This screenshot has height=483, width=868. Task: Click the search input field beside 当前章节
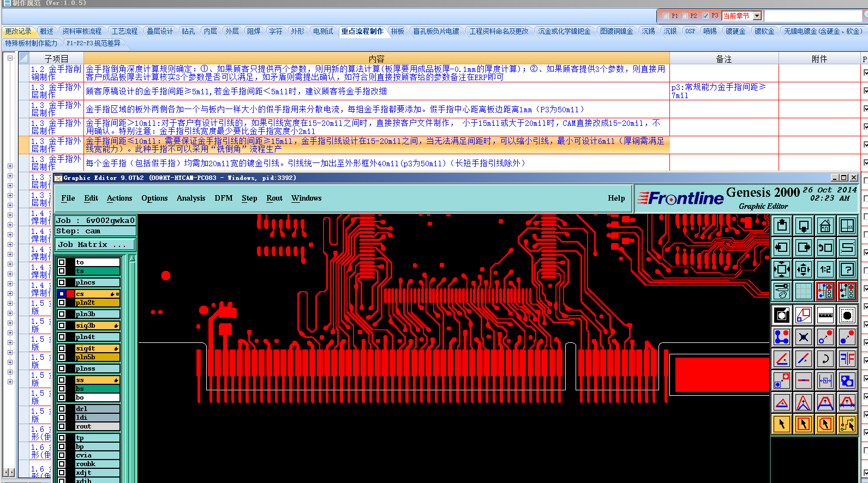(x=812, y=16)
